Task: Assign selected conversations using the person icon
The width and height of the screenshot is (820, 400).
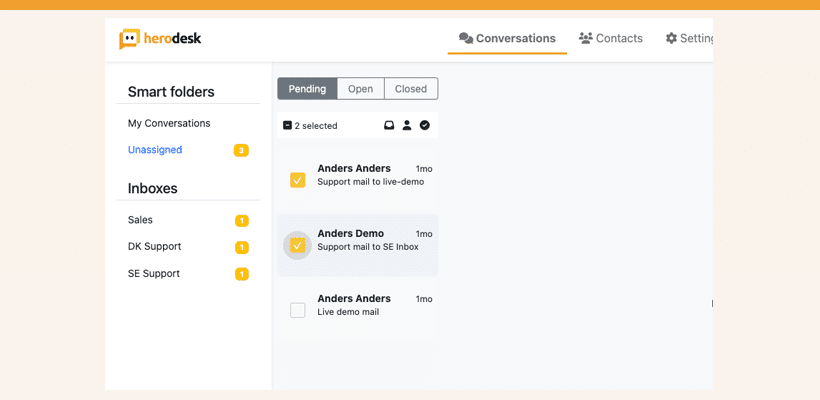Action: click(x=407, y=125)
